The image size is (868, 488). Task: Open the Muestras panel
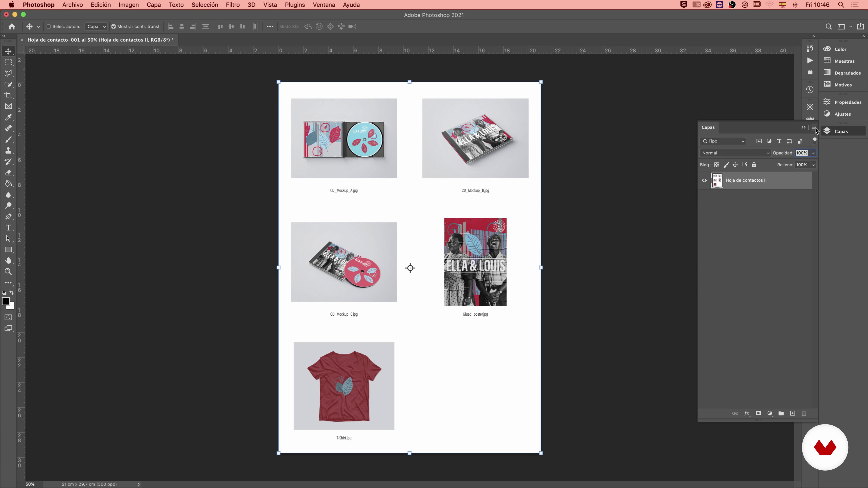pos(844,61)
